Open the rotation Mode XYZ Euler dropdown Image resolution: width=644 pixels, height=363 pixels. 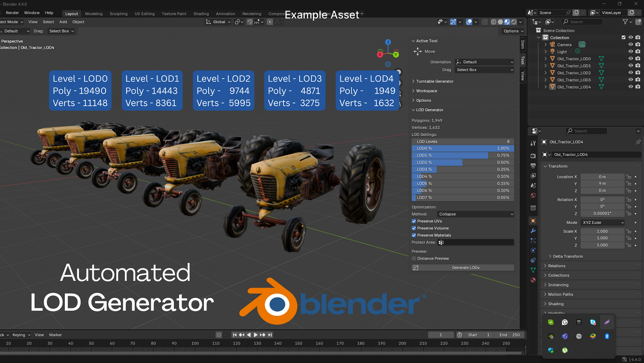click(x=603, y=223)
